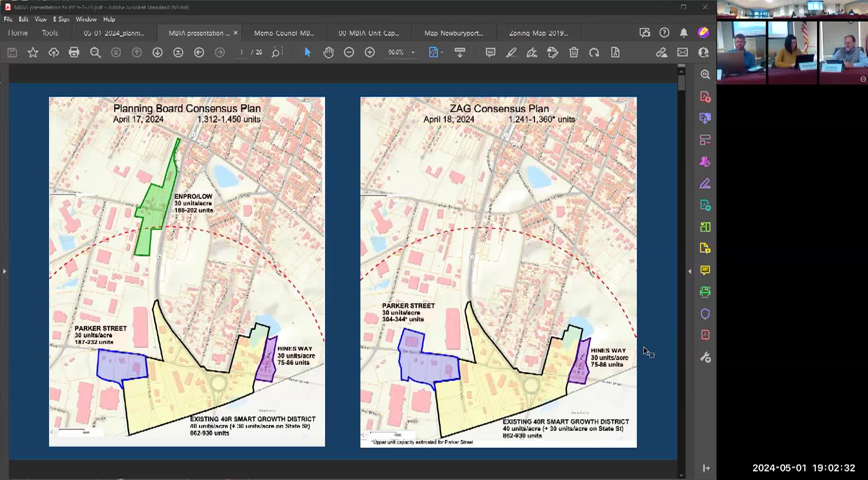
Task: Open the Window menu
Action: (x=86, y=19)
